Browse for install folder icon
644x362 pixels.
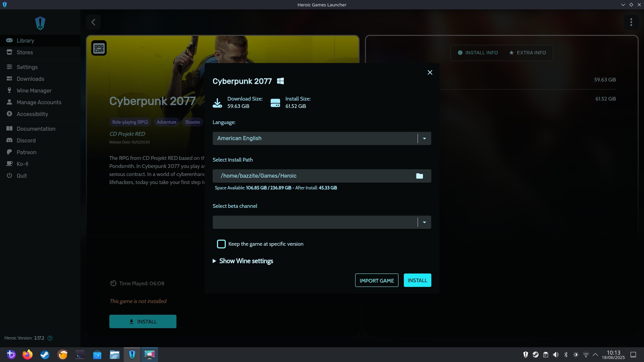coord(419,176)
